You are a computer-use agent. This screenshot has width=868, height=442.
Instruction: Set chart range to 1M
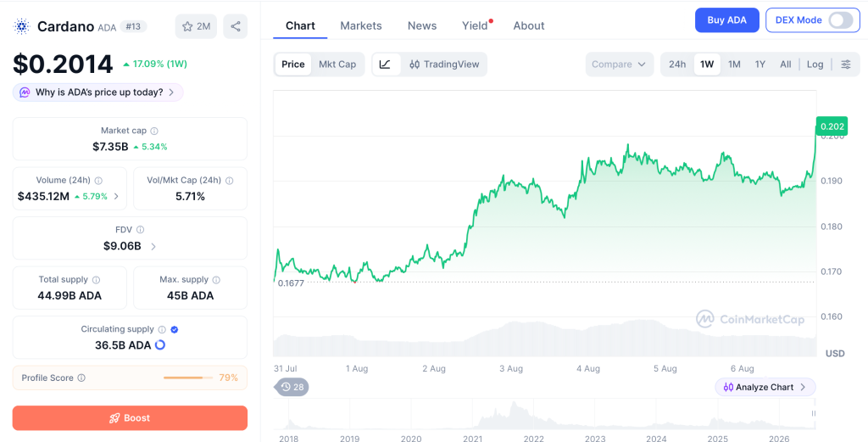click(x=734, y=64)
